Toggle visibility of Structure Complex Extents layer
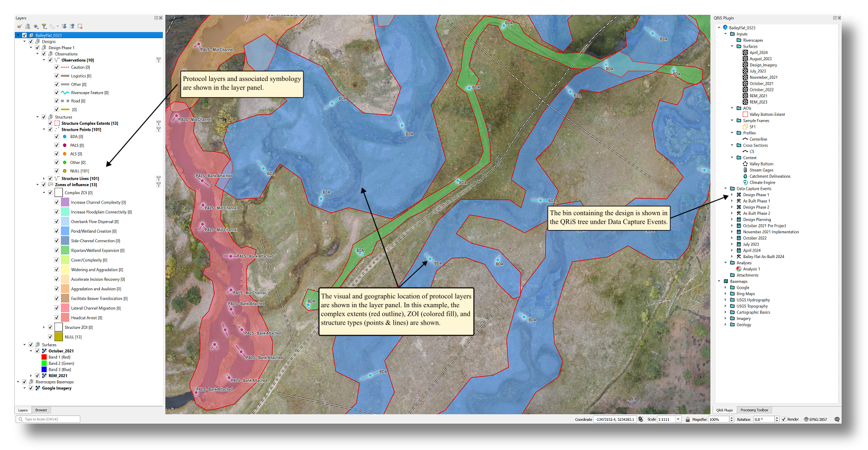 tap(50, 123)
